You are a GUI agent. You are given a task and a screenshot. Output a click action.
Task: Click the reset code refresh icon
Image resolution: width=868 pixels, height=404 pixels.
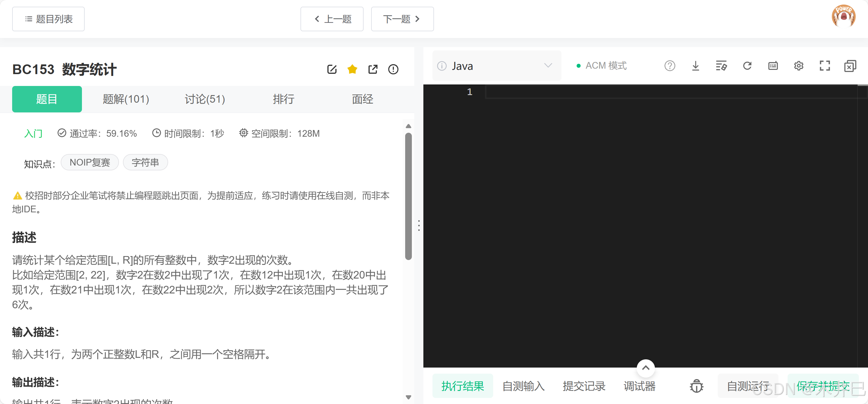[x=747, y=66]
